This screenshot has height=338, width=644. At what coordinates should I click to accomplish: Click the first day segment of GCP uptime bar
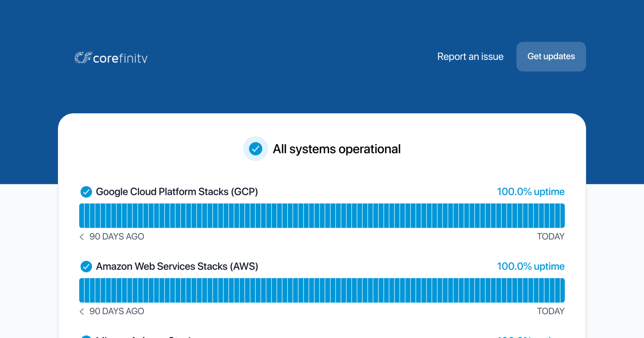click(82, 216)
